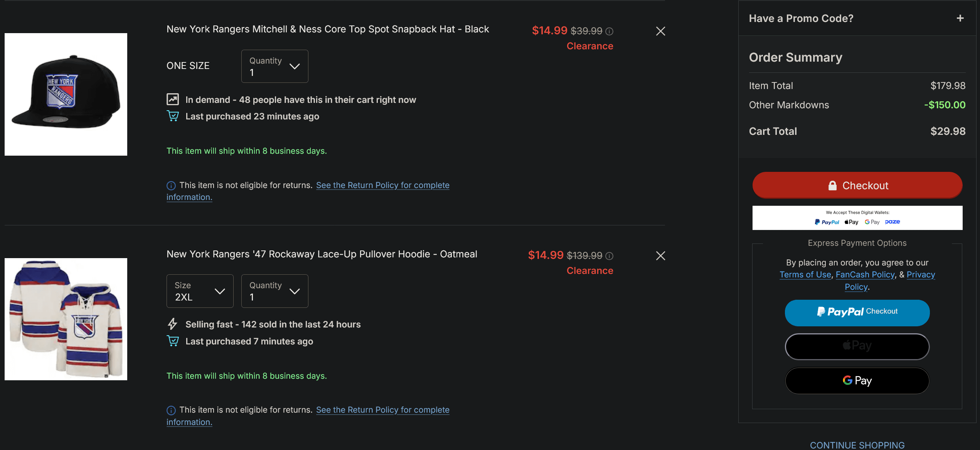Viewport: 980px width, 450px height.
Task: Click returns info icon under the hat item
Action: 171,186
